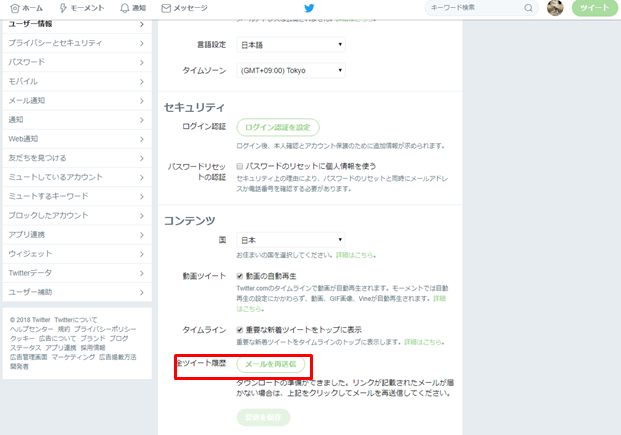Click chevron beside アプリ連携 row
This screenshot has height=435, width=621.
coord(142,235)
